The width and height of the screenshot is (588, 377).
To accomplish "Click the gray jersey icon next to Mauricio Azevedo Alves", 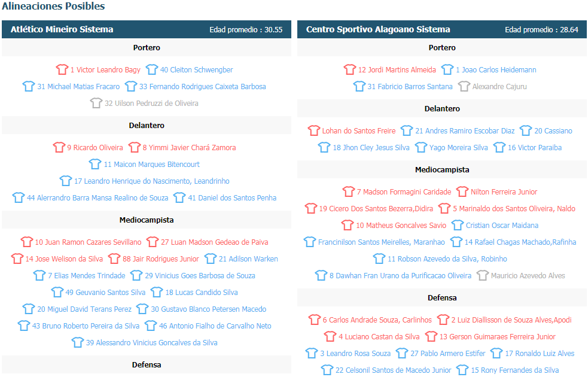I will tap(483, 275).
